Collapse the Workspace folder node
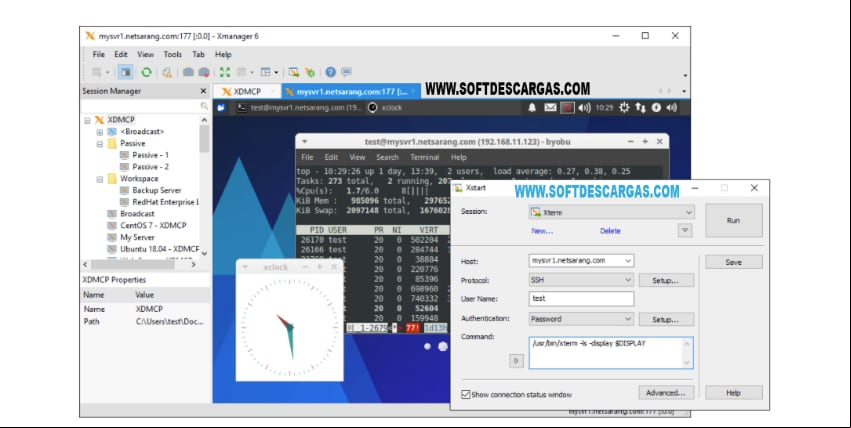Viewport: 851px width, 428px height. [x=99, y=179]
